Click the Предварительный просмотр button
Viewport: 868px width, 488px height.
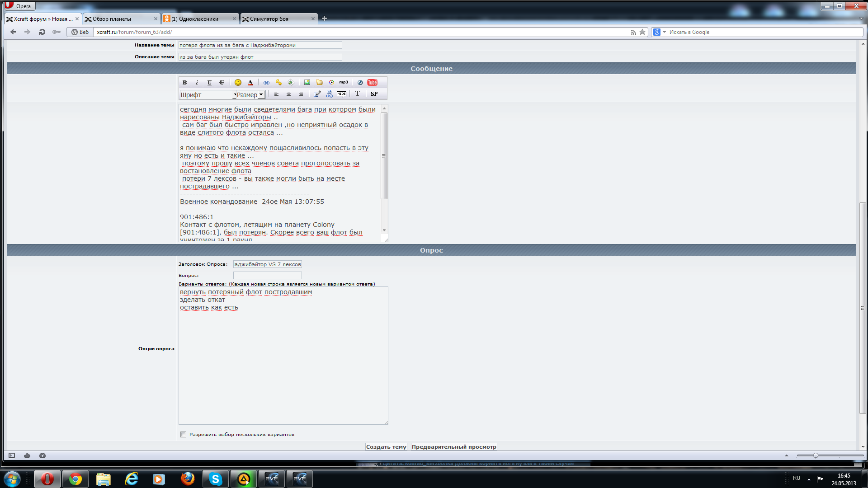click(454, 447)
